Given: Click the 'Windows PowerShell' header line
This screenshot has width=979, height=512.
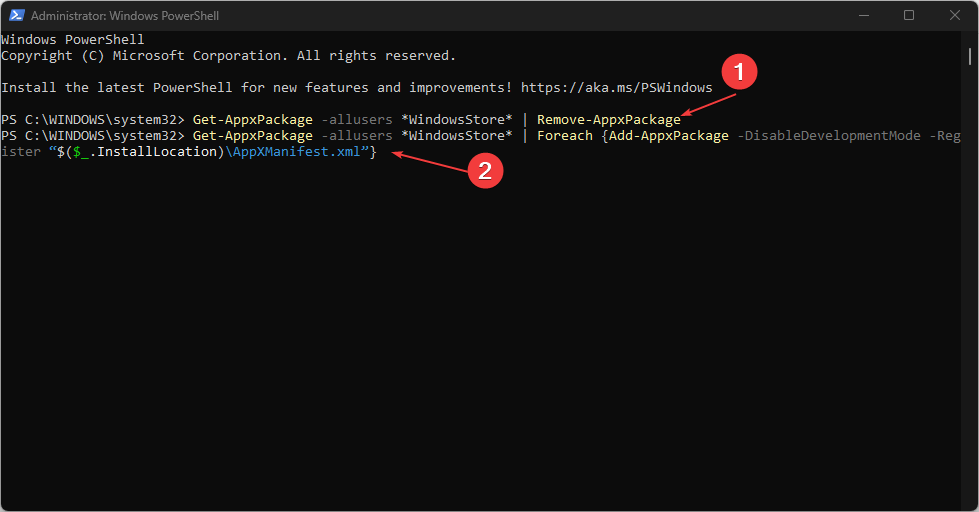Looking at the screenshot, I should (72, 39).
